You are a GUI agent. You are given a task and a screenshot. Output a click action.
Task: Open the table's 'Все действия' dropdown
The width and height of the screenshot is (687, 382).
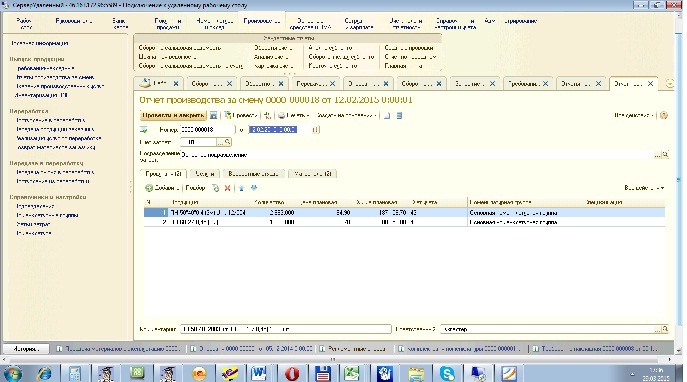[644, 188]
